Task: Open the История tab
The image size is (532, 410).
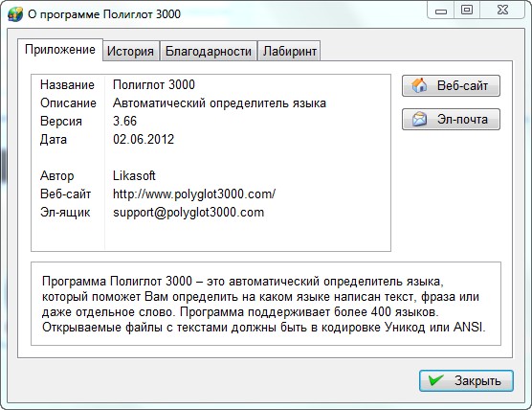Action: pos(131,52)
